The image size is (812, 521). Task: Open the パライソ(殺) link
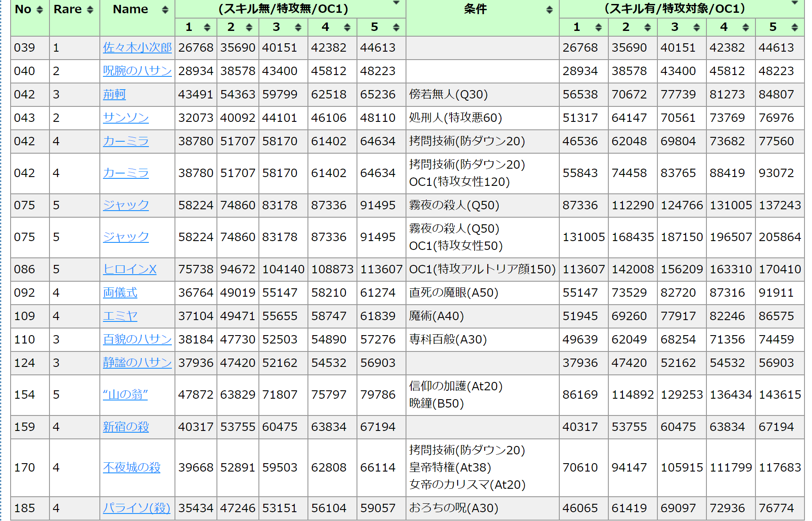click(136, 508)
